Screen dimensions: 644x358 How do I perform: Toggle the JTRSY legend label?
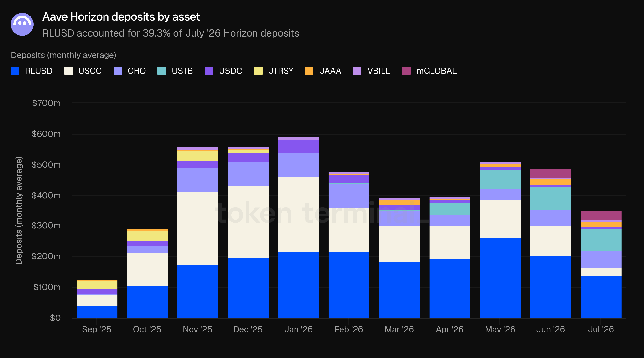click(x=281, y=71)
